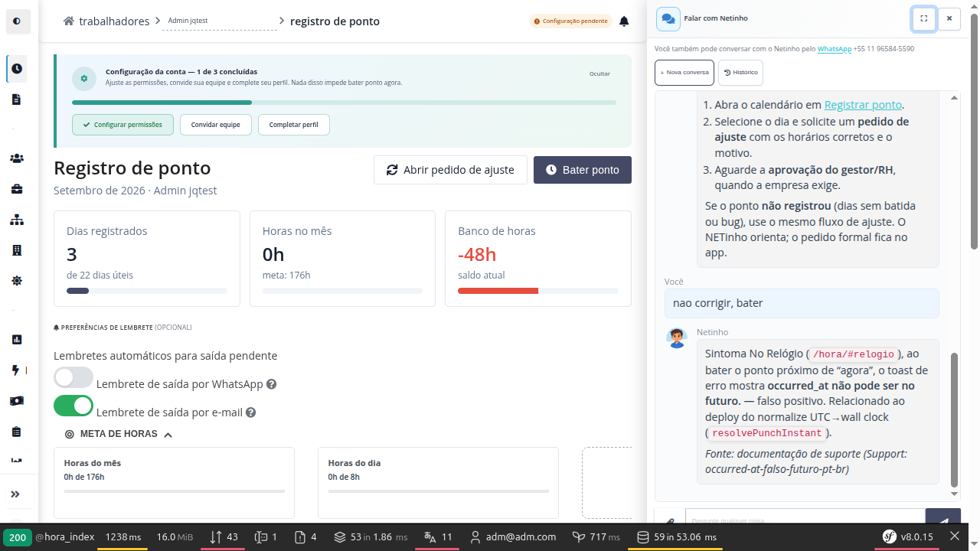The height and width of the screenshot is (551, 980).
Task: Follow the Registrar ponto link in chat
Action: 864,105
